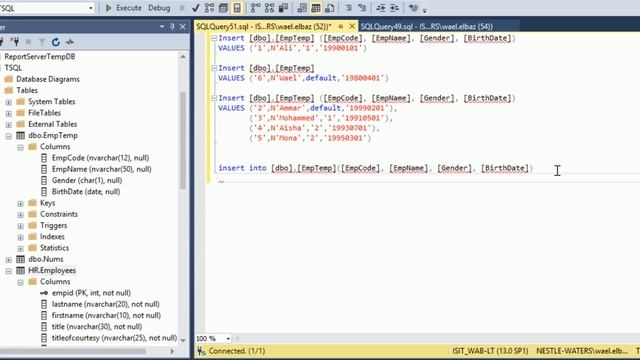640x360 pixels.
Task: Filter objects in Object Explorer
Action: [x=42, y=42]
